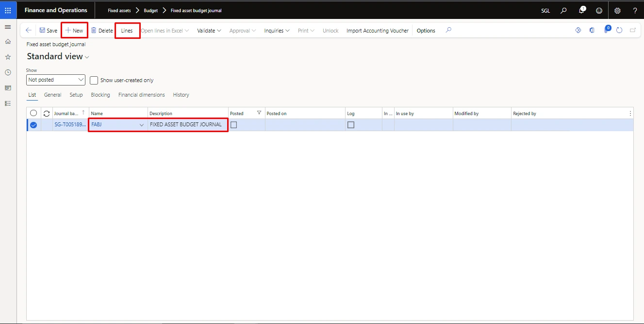The height and width of the screenshot is (324, 644).
Task: Open grid options three-dot menu
Action: [630, 113]
